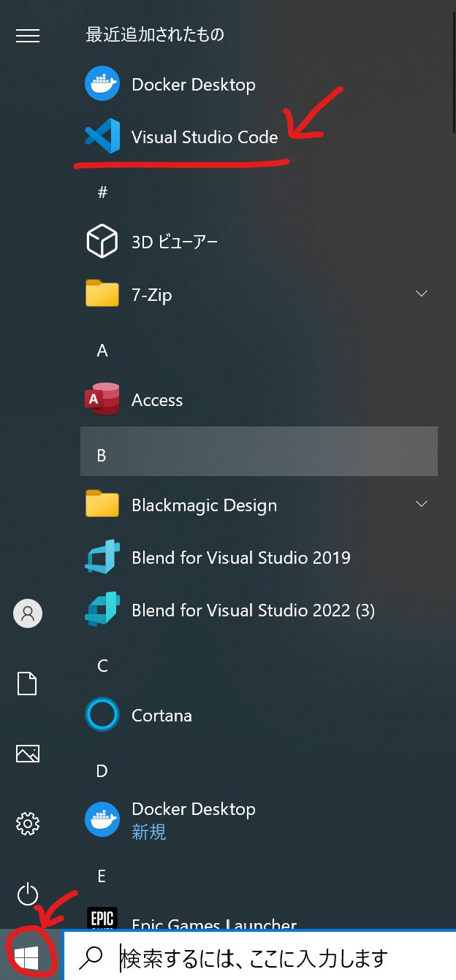Click the Windows Start button
This screenshot has height=980, width=456.
27,957
